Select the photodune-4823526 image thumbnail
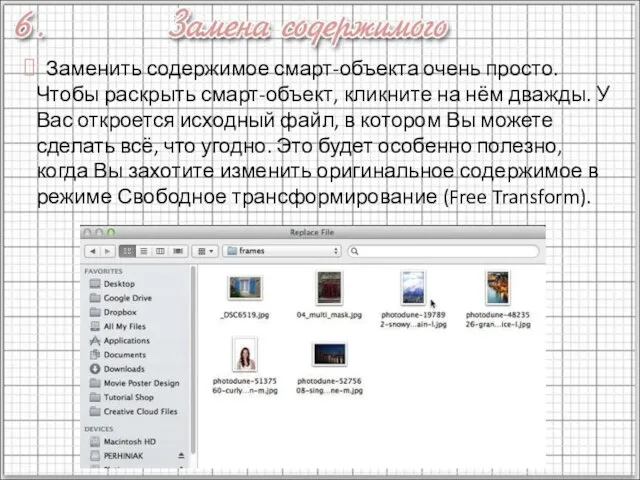The image size is (640, 480). point(498,287)
